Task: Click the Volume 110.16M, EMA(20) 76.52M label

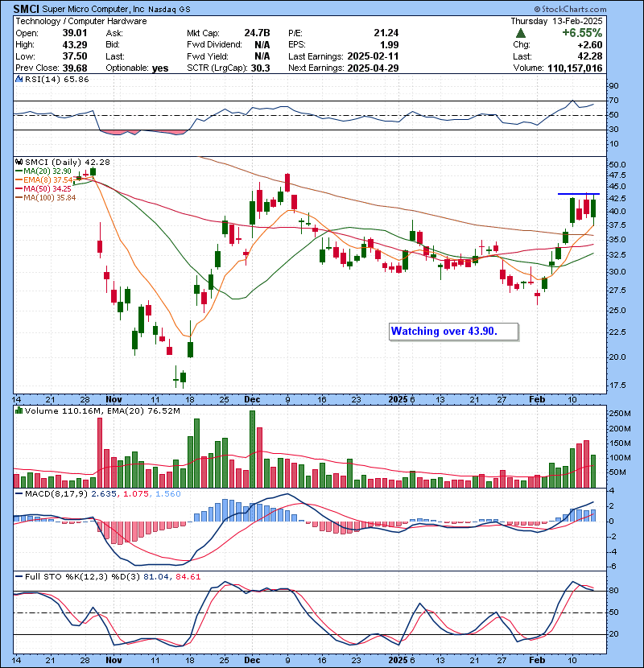Action: (x=102, y=411)
